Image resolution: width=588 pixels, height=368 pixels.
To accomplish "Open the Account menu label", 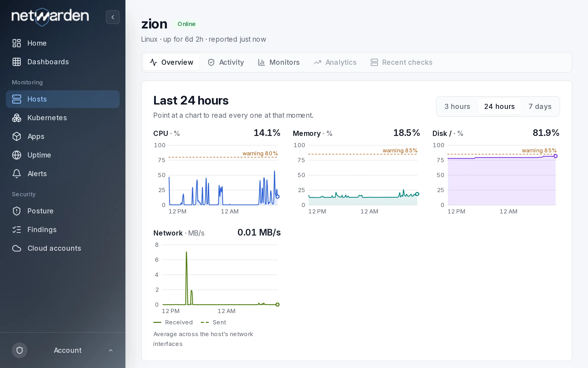I will [x=68, y=350].
